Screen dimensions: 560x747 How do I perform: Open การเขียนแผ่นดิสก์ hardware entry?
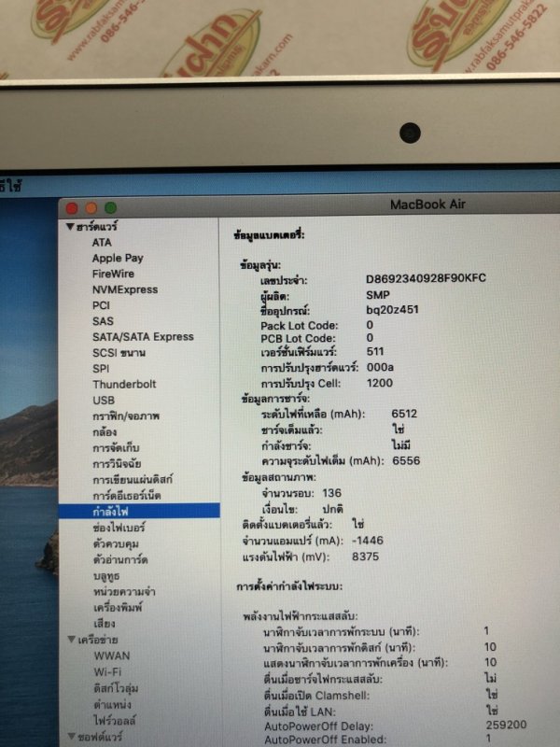(x=133, y=479)
